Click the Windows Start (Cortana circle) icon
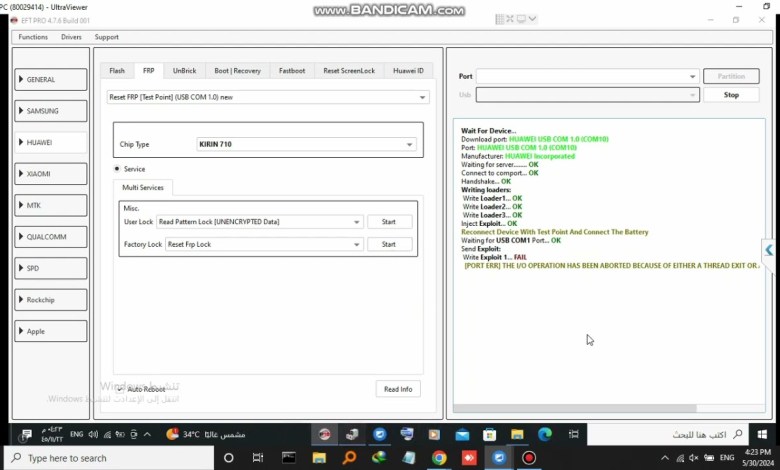 (x=228, y=458)
